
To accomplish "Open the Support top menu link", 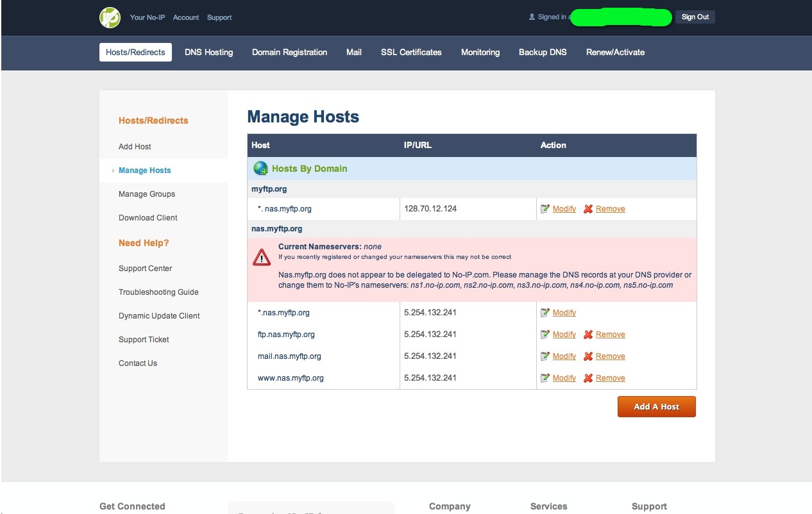I will click(x=219, y=17).
